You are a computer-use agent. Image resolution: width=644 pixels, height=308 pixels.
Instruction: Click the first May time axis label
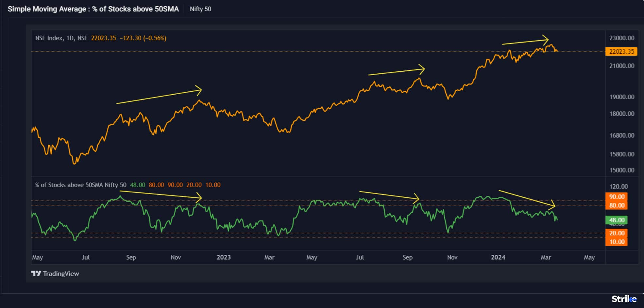click(x=38, y=258)
